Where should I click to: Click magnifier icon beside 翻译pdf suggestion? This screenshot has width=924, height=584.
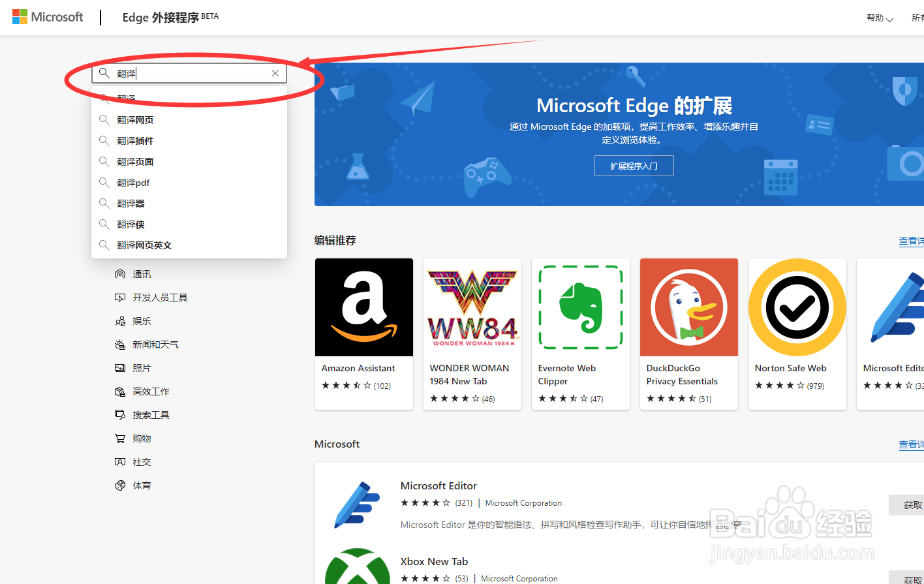click(104, 182)
